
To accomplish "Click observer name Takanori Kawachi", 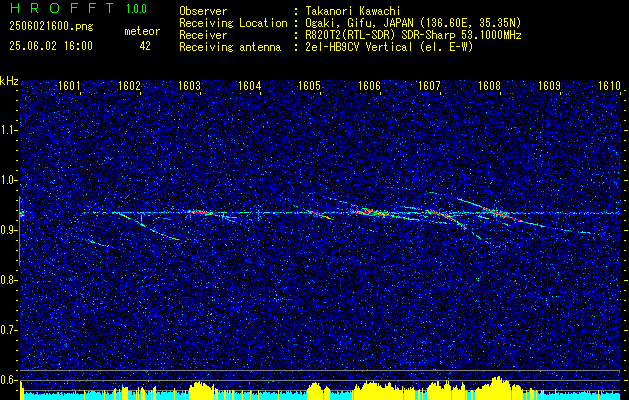I will tap(353, 11).
